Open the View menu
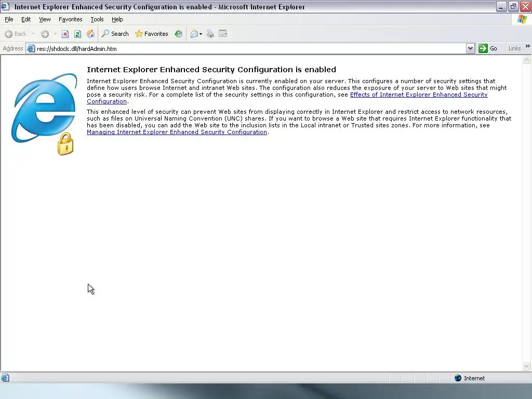Viewport: 532px width, 399px height. coord(45,19)
